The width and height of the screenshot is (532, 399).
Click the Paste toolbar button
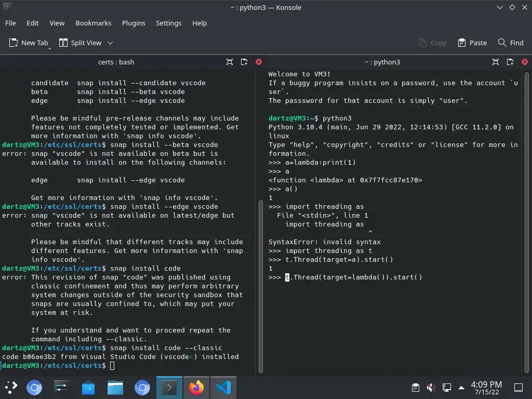coord(472,43)
